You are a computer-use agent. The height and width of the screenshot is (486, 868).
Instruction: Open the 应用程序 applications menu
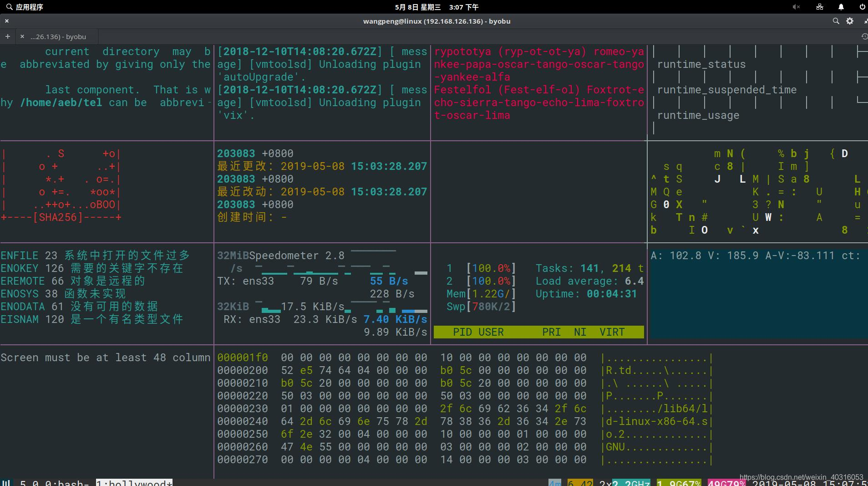(25, 7)
